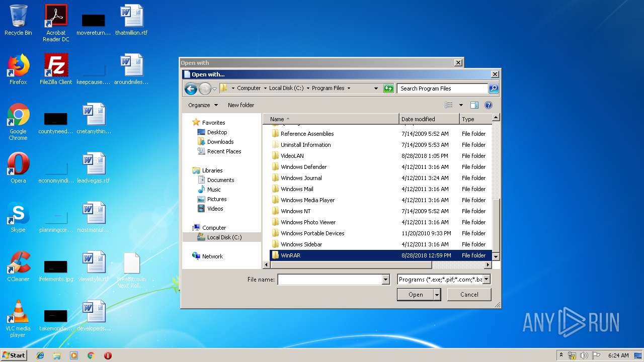The image size is (644, 362).
Task: Click the New folder button
Action: [x=241, y=105]
